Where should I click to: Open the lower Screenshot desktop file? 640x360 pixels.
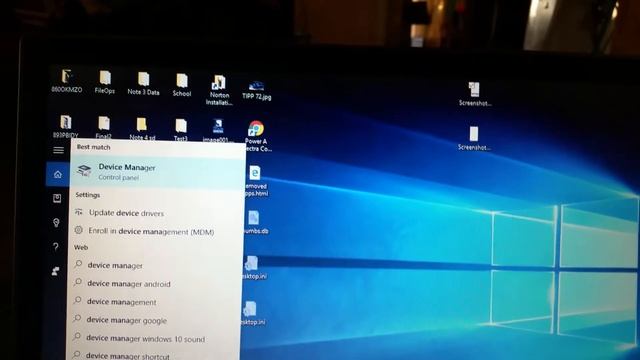coord(474,138)
